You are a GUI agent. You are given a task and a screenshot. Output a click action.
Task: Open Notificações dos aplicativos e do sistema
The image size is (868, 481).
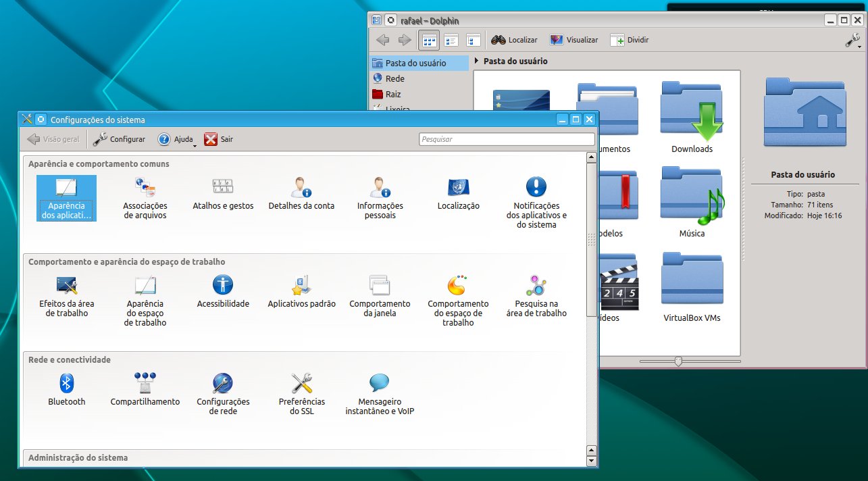[536, 203]
